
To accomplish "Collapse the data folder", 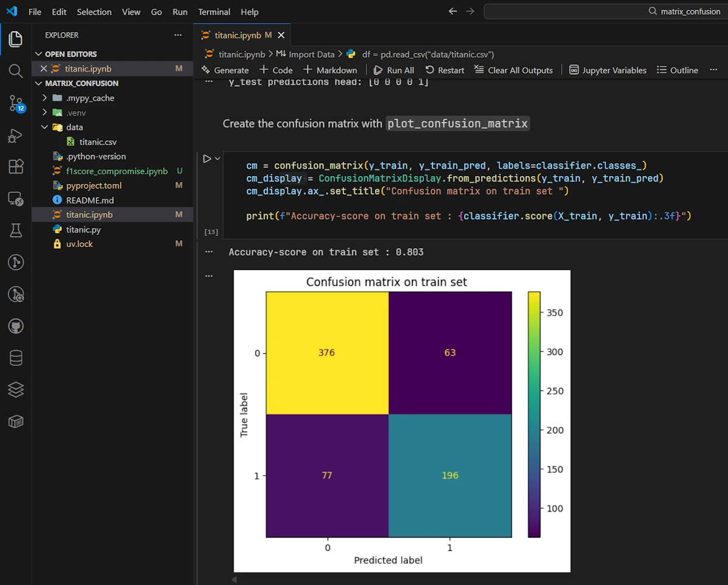I will point(44,127).
